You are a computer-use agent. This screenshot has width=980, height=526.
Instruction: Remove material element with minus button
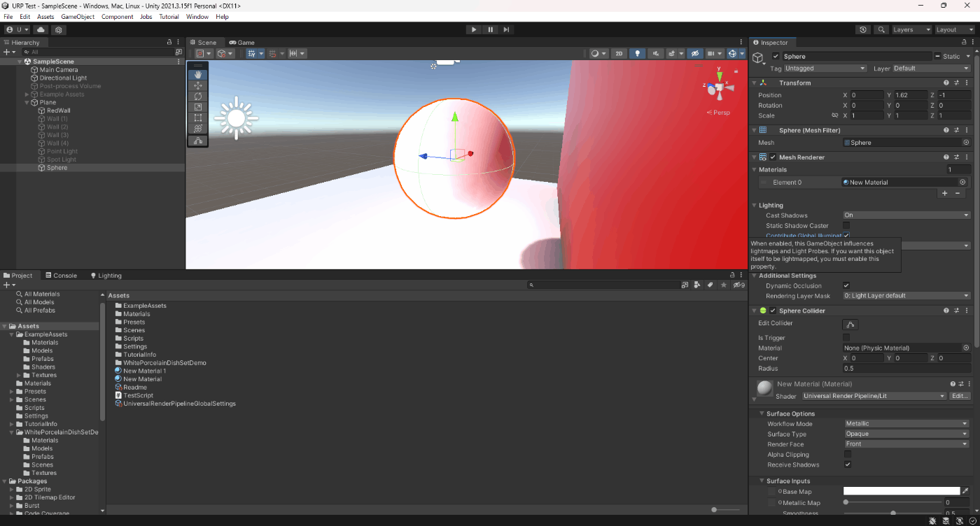[958, 193]
